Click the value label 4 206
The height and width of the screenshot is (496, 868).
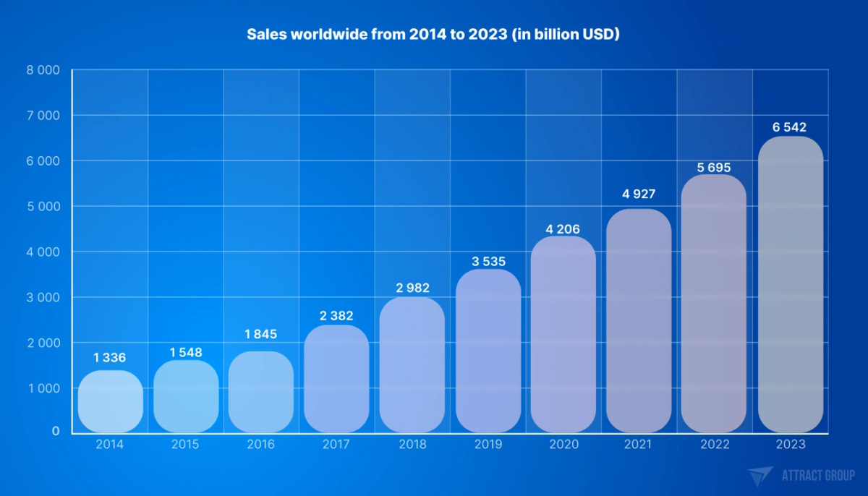(564, 230)
